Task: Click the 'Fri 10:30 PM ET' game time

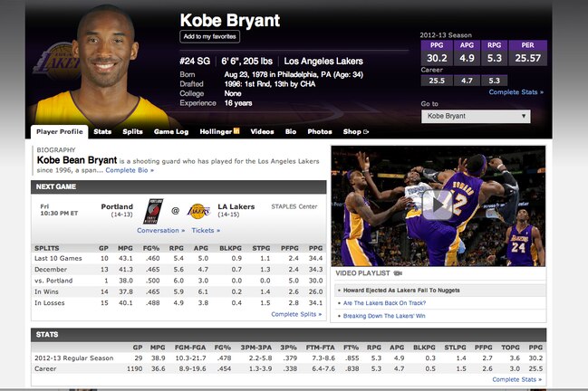Action: click(59, 210)
